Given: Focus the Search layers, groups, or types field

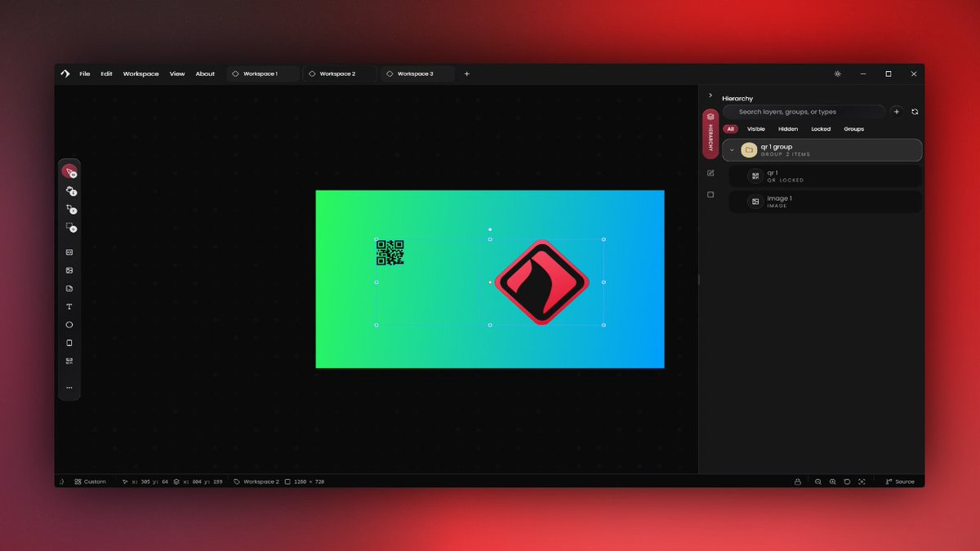Looking at the screenshot, I should (x=804, y=112).
